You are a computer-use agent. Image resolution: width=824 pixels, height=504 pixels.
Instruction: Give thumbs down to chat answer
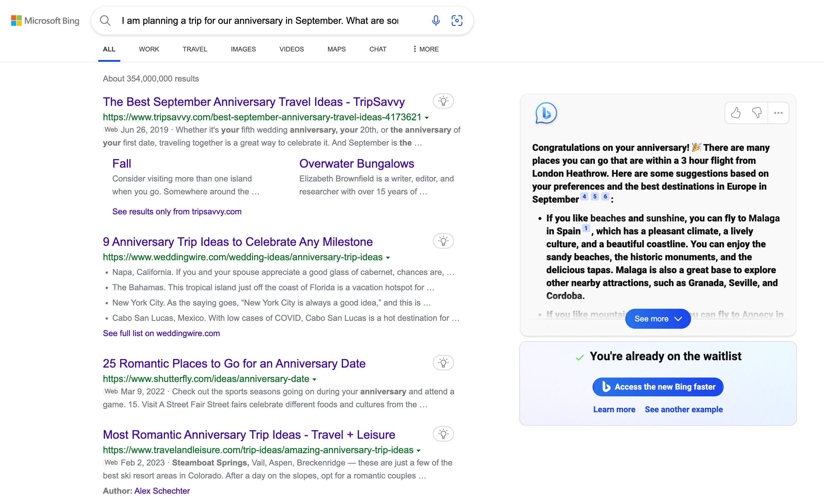coord(757,113)
